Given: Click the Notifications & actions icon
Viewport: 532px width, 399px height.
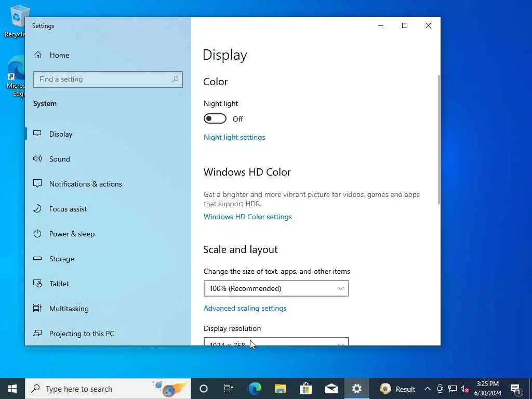Looking at the screenshot, I should (37, 183).
